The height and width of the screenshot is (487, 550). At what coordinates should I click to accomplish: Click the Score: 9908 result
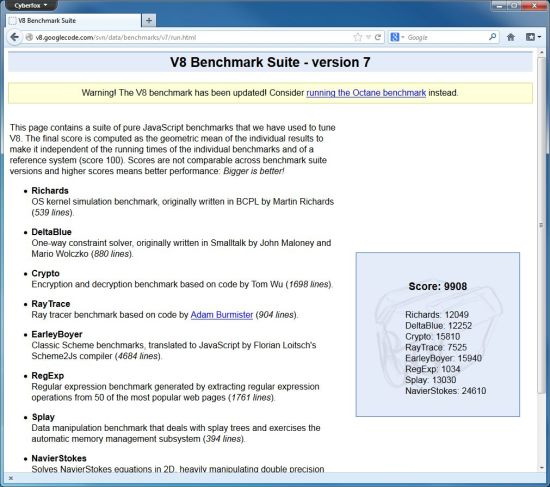click(438, 286)
